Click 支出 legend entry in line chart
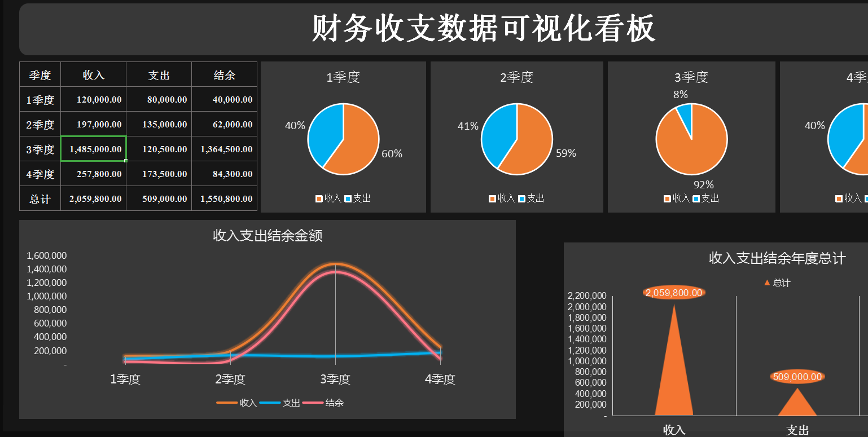This screenshot has height=437, width=868. tap(279, 403)
